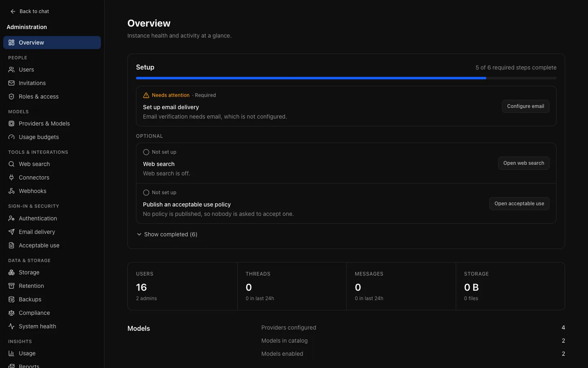Click the Authentication user-key icon

11,218
